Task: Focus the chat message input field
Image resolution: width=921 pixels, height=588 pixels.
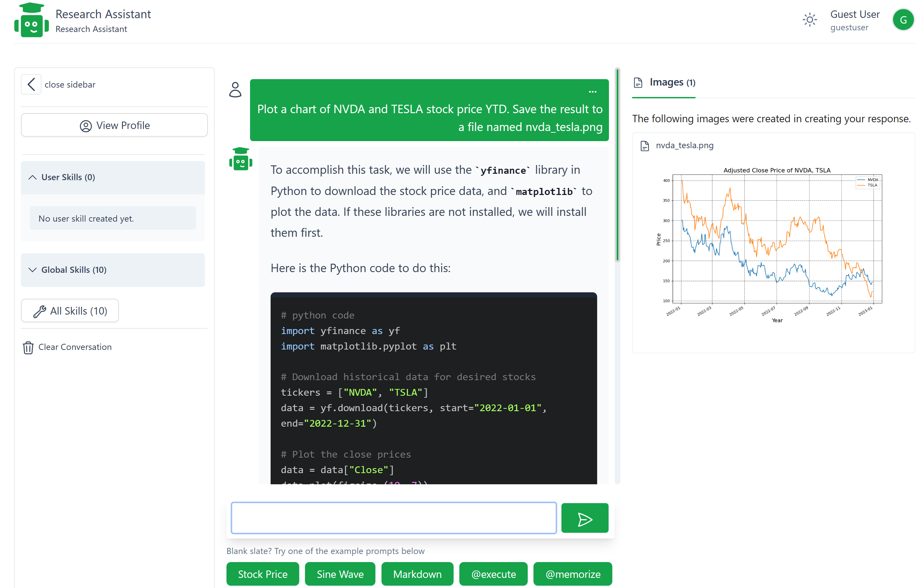Action: pos(394,518)
